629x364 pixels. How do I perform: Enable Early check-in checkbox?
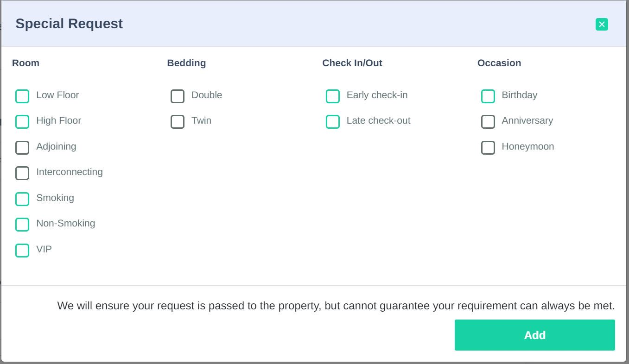pos(333,96)
